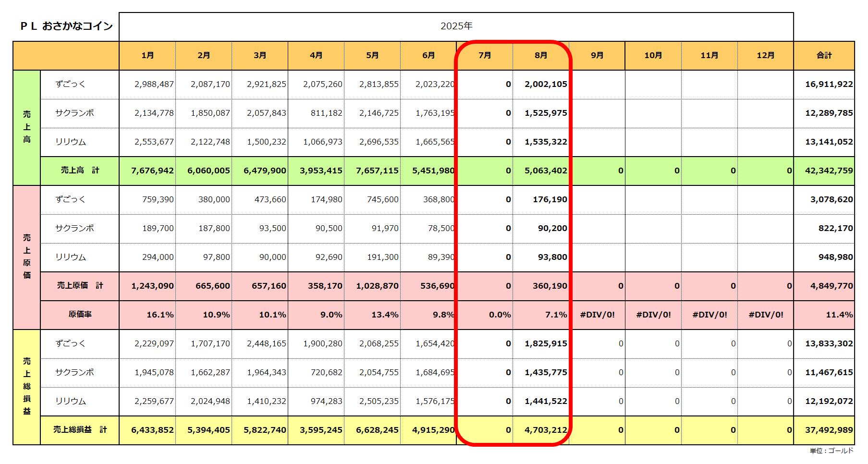Click the 単位：ゴールド unit note
The image size is (868, 464).
pyautogui.click(x=831, y=451)
